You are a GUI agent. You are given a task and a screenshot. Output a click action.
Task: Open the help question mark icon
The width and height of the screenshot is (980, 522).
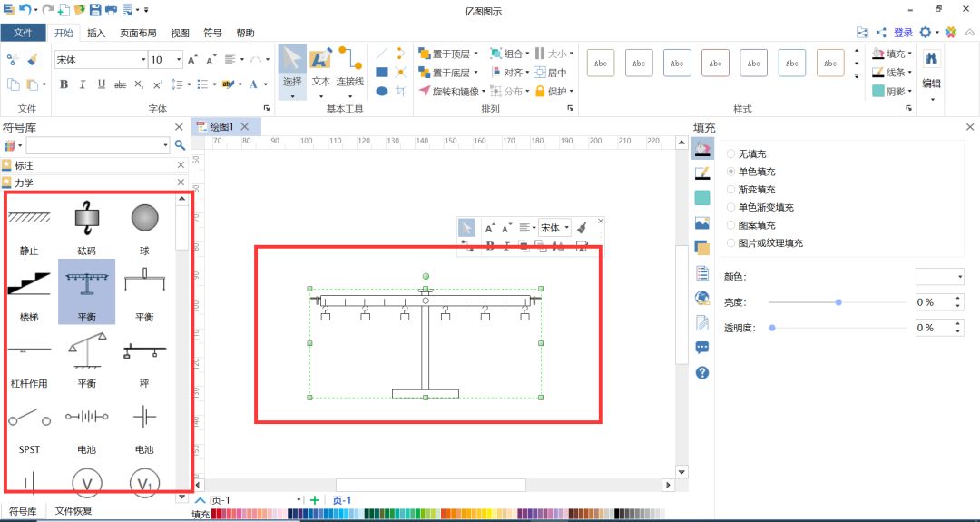click(x=701, y=373)
